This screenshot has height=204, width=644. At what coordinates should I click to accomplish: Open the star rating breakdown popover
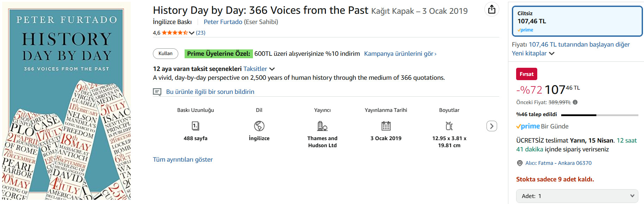pyautogui.click(x=191, y=33)
